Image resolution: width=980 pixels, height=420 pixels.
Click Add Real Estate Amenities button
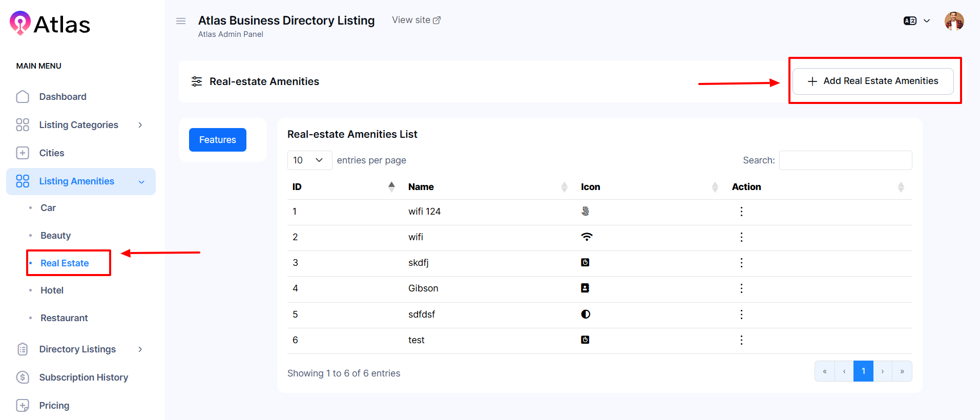click(x=872, y=81)
